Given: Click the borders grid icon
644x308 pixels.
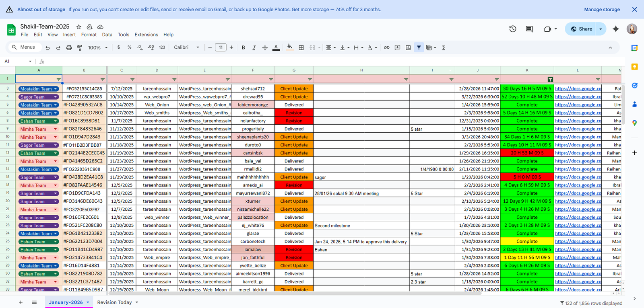Looking at the screenshot, I should (301, 47).
